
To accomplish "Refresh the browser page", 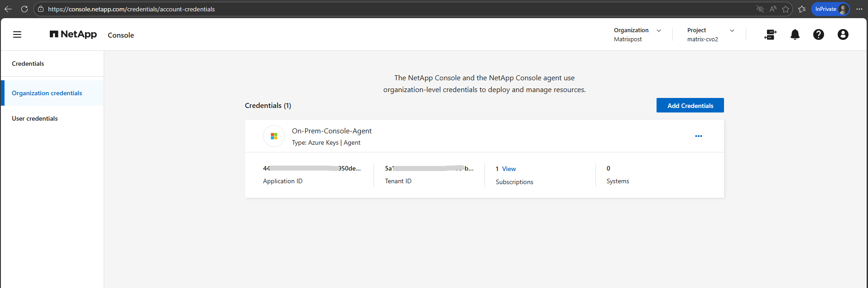I will (24, 9).
